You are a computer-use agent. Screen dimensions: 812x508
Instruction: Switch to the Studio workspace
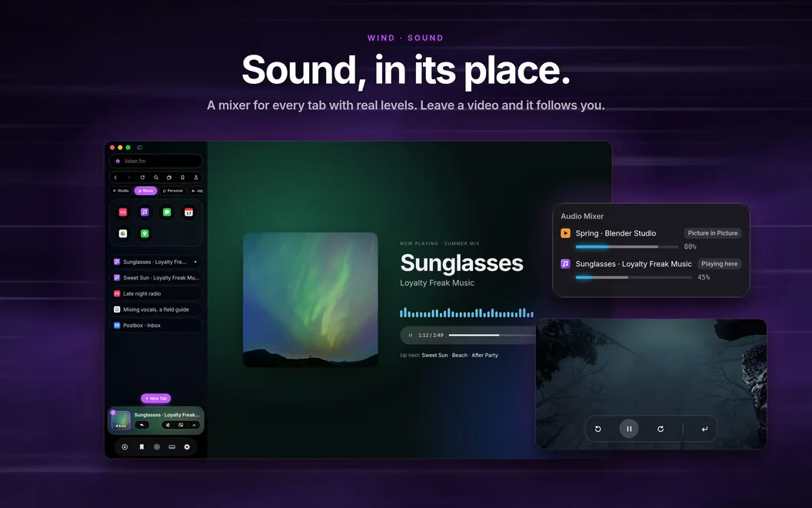pos(121,191)
